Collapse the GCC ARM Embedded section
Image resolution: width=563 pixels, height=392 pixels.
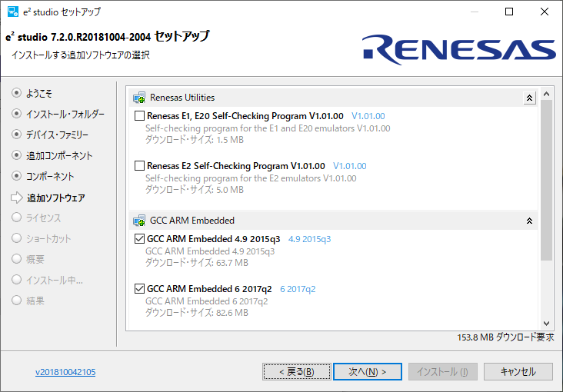[x=529, y=221]
